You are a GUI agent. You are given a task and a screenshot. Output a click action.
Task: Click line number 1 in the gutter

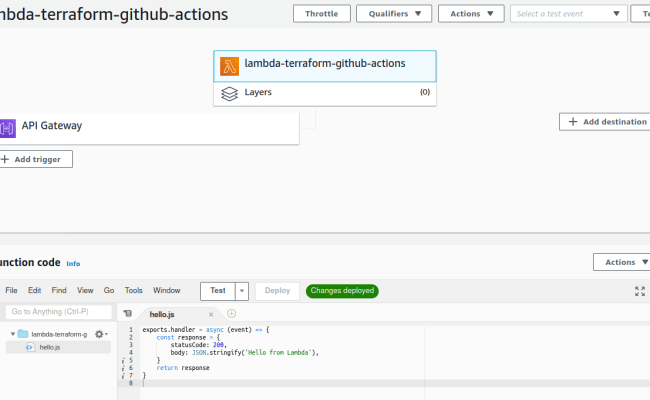tap(131, 330)
